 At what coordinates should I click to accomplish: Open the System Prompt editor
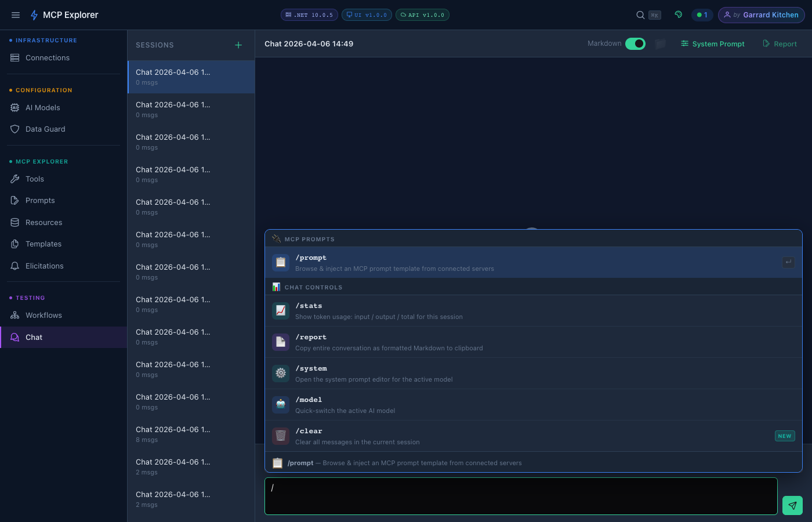(712, 43)
